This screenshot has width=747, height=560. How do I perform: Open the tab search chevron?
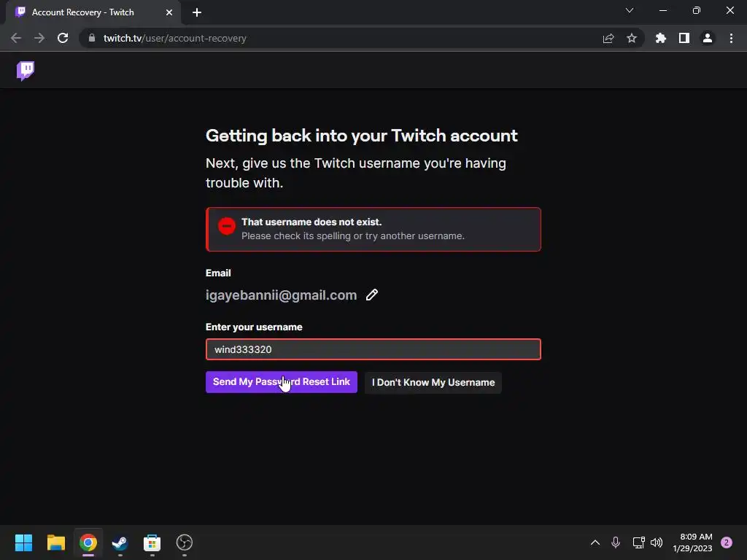[630, 10]
